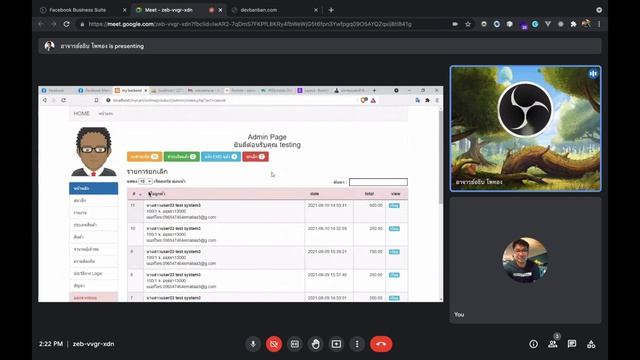The height and width of the screenshot is (360, 640).
Task: Bookmark this page with the star
Action: click(468, 24)
